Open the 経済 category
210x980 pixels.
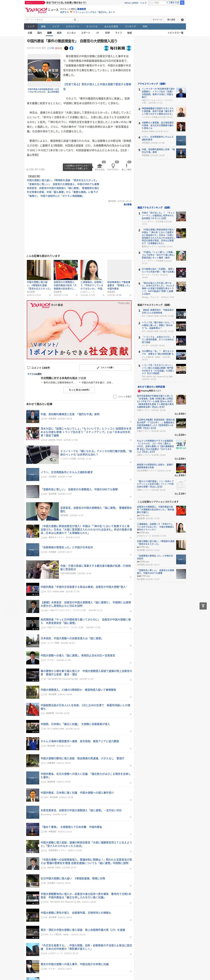[x=59, y=33]
